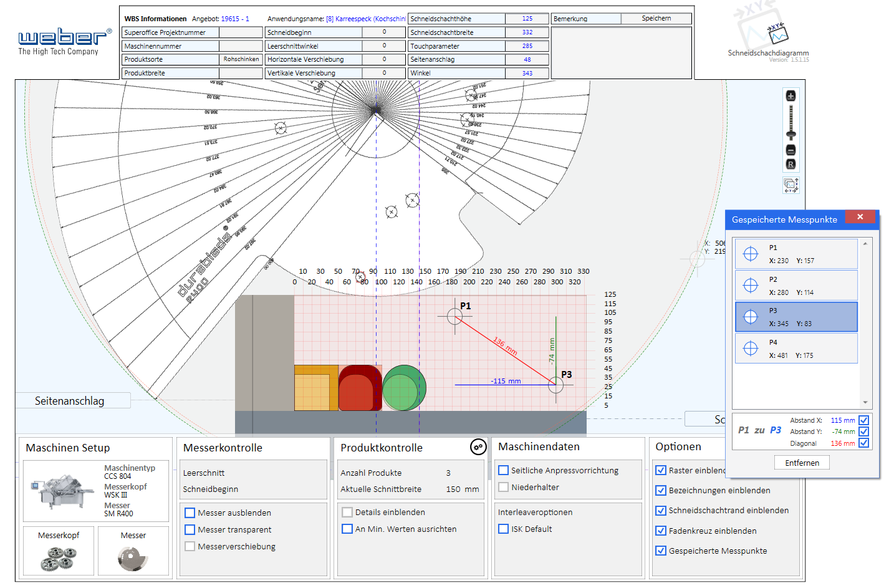Click the Touchparameter value 285
889x588 pixels.
click(527, 46)
